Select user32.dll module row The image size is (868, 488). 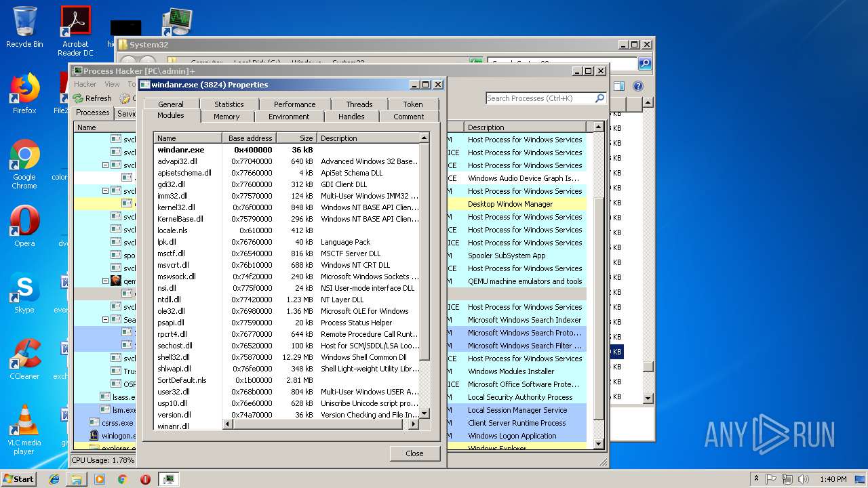pyautogui.click(x=288, y=392)
